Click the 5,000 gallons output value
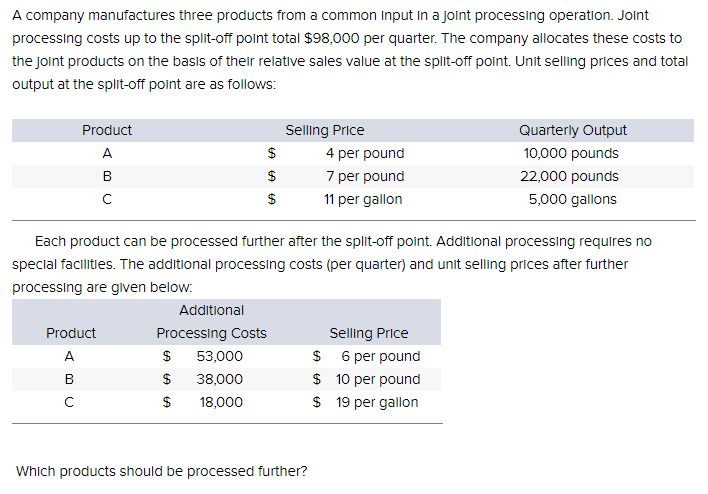The height and width of the screenshot is (494, 708). pos(573,199)
